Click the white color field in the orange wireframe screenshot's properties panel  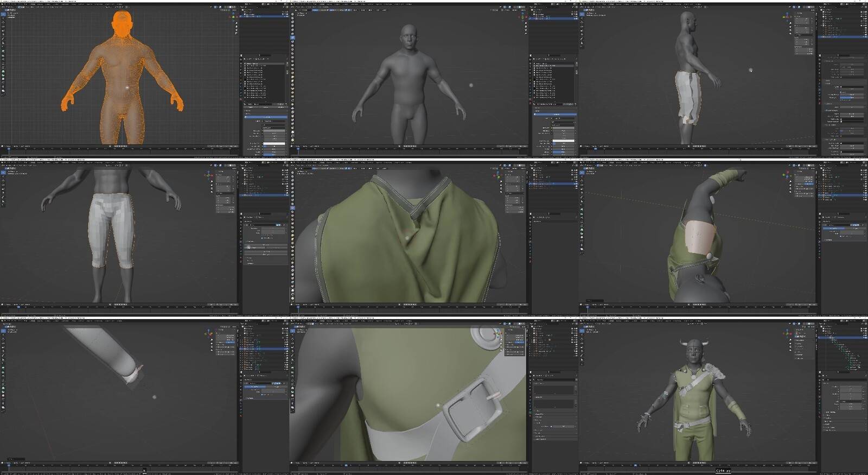pos(274,143)
